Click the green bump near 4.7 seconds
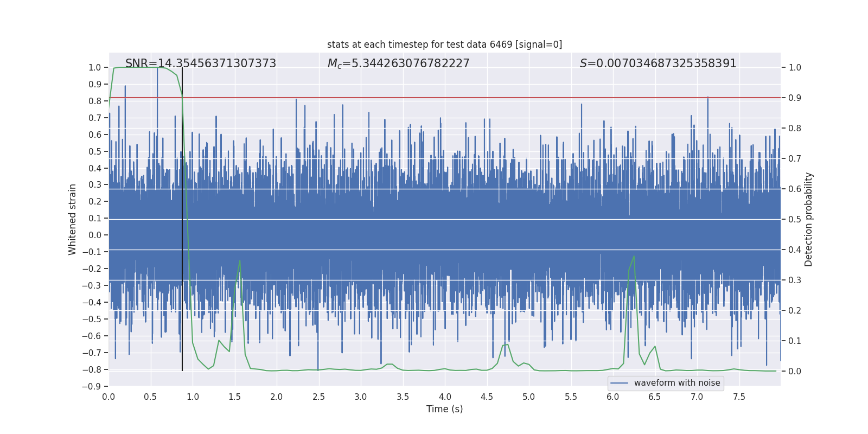The height and width of the screenshot is (434, 868). (x=506, y=344)
